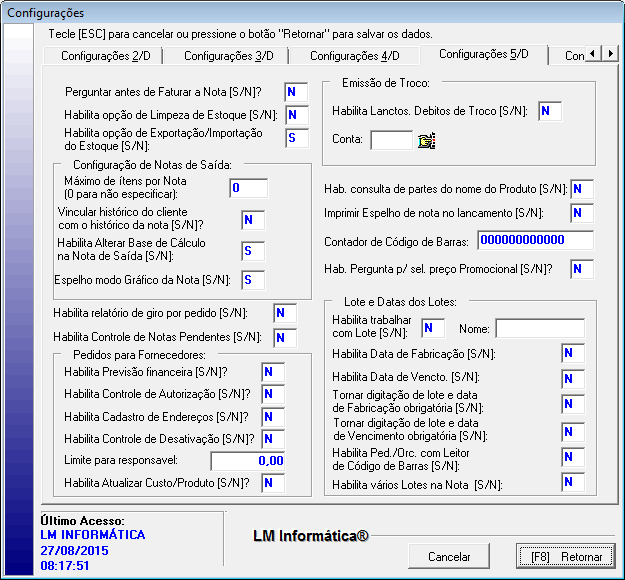625x580 pixels.
Task: Toggle the Perguntar antes de Faturar S/N field
Action: [296, 93]
